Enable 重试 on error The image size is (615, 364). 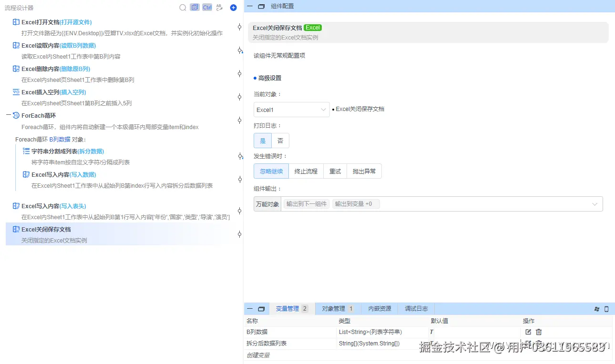(335, 171)
